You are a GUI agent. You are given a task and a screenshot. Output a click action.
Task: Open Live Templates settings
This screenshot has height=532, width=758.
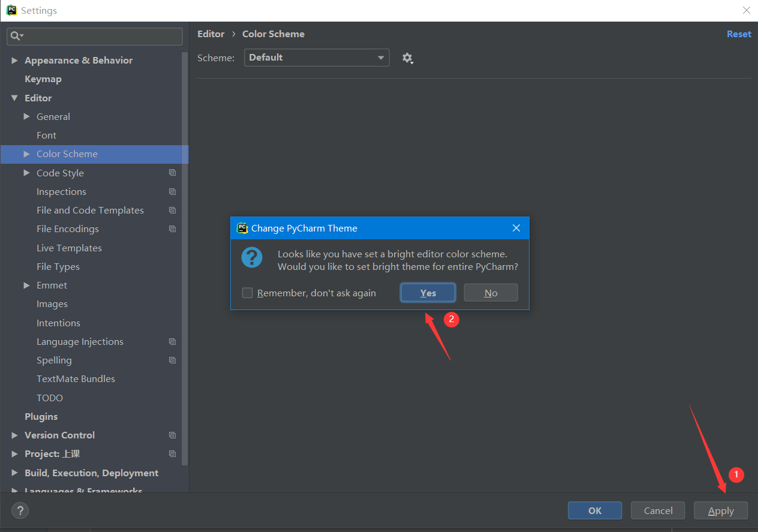coord(69,248)
